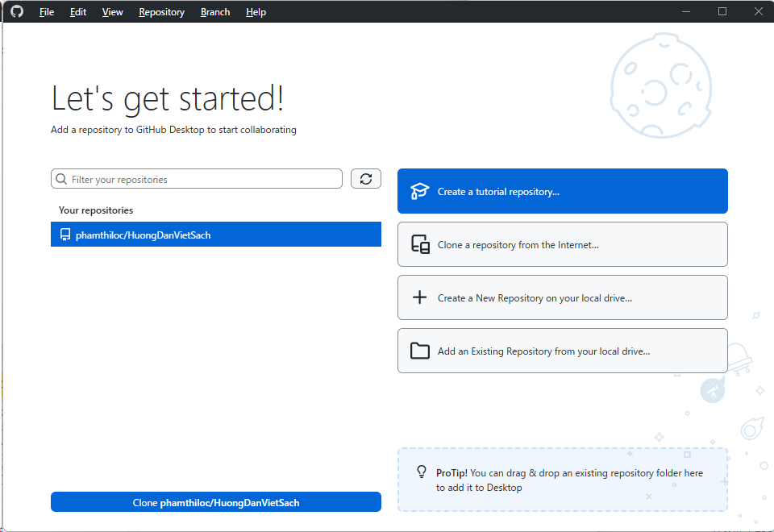Open the Edit menu

[78, 12]
